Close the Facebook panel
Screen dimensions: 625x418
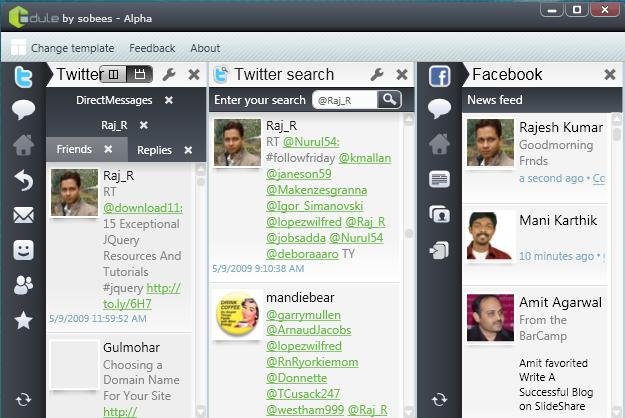click(x=610, y=74)
